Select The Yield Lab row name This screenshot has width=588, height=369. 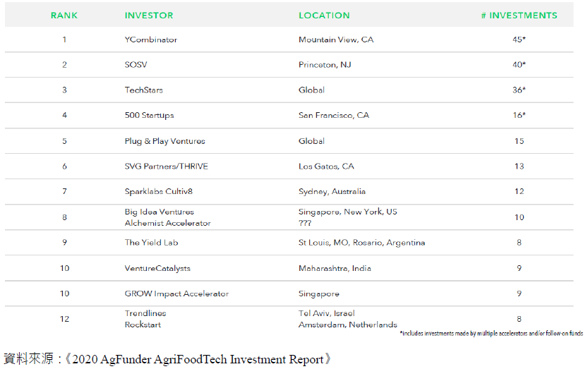tap(151, 243)
